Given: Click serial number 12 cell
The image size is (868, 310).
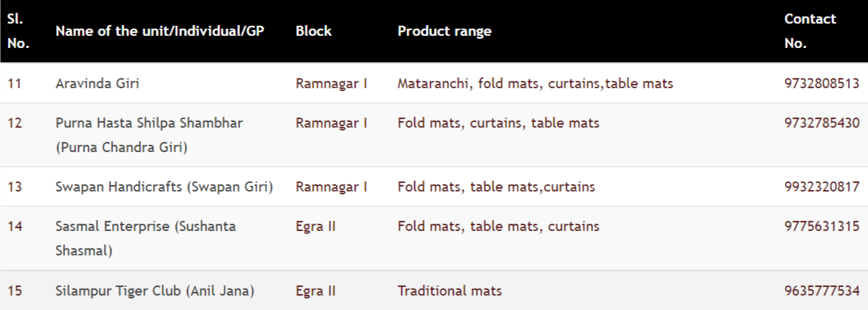Looking at the screenshot, I should [14, 123].
